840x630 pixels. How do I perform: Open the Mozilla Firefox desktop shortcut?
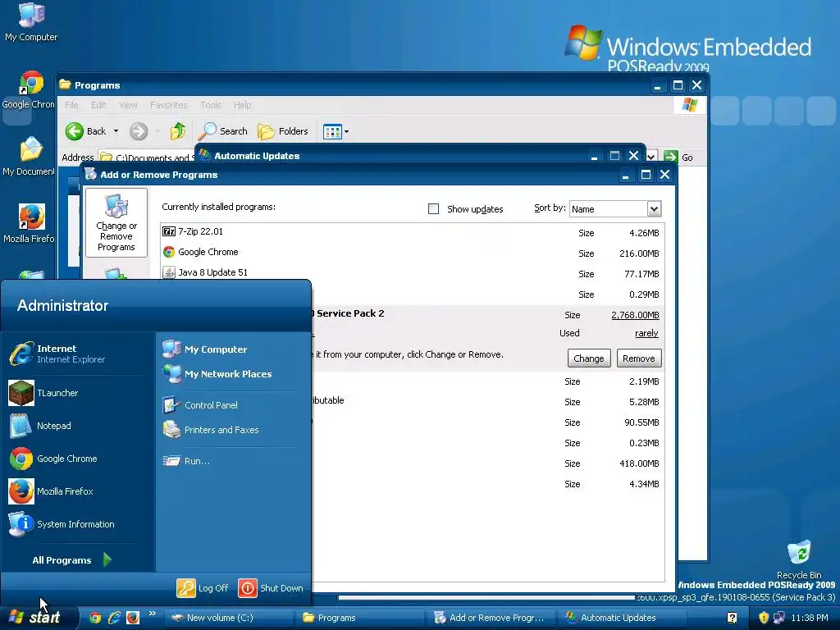(x=31, y=223)
